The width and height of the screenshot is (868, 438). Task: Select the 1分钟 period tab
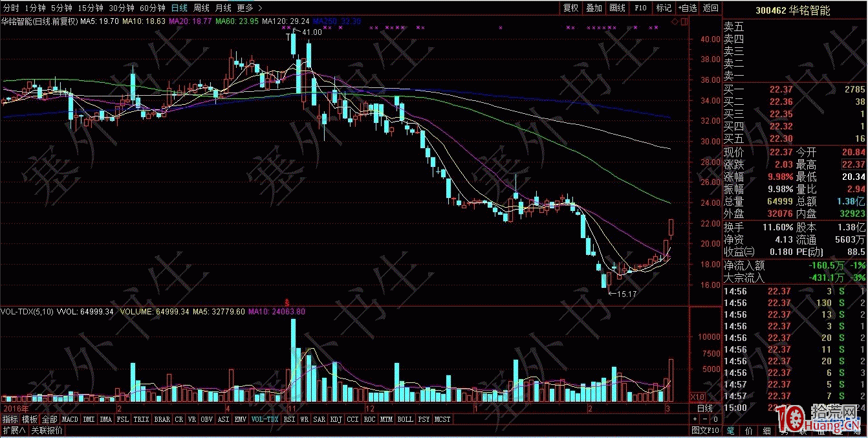35,8
